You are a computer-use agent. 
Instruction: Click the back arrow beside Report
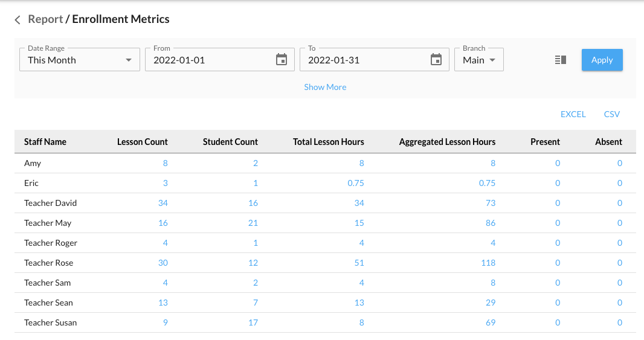(x=18, y=20)
